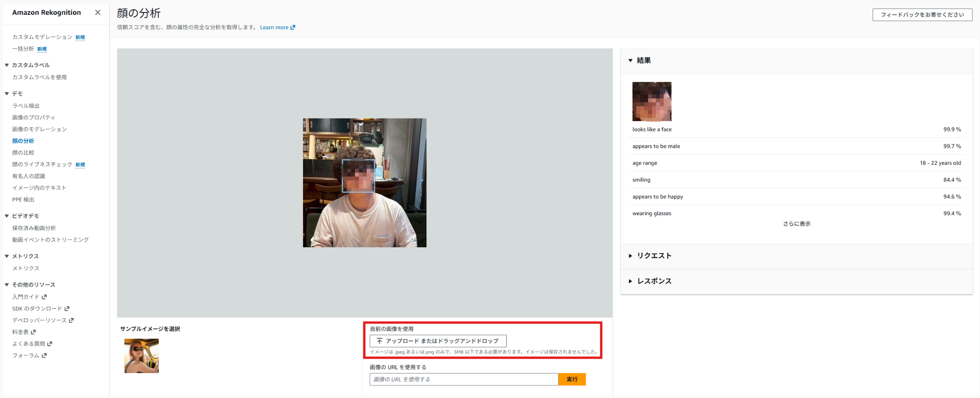This screenshot has width=980, height=398.
Task: Click the 'smiling' result row
Action: [796, 180]
